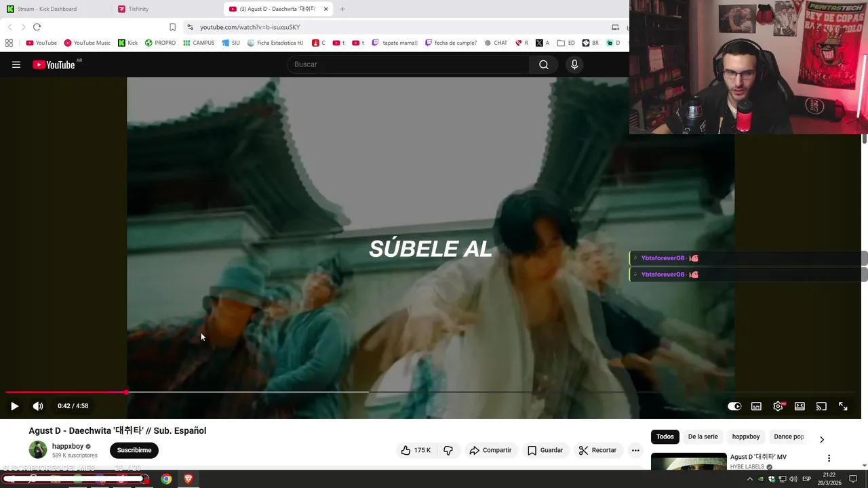Dislike the video with thumbs-down
Screen dimensions: 868x488
[448, 450]
